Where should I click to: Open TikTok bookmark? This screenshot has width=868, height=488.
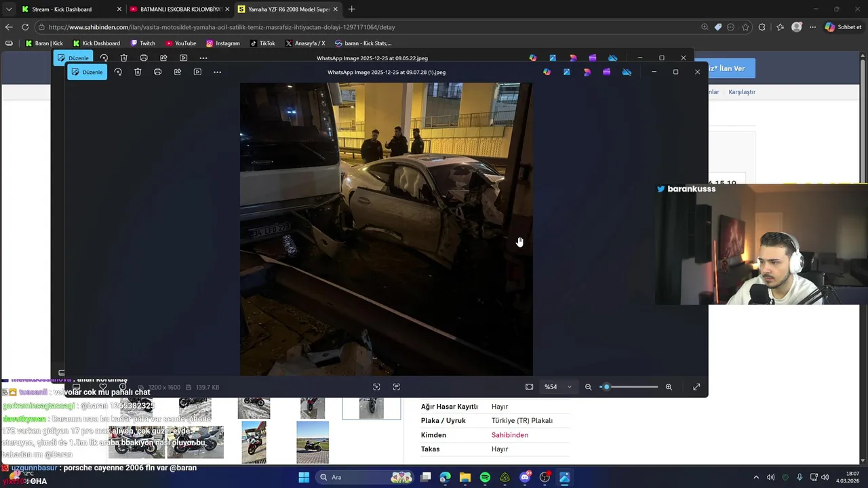262,43
